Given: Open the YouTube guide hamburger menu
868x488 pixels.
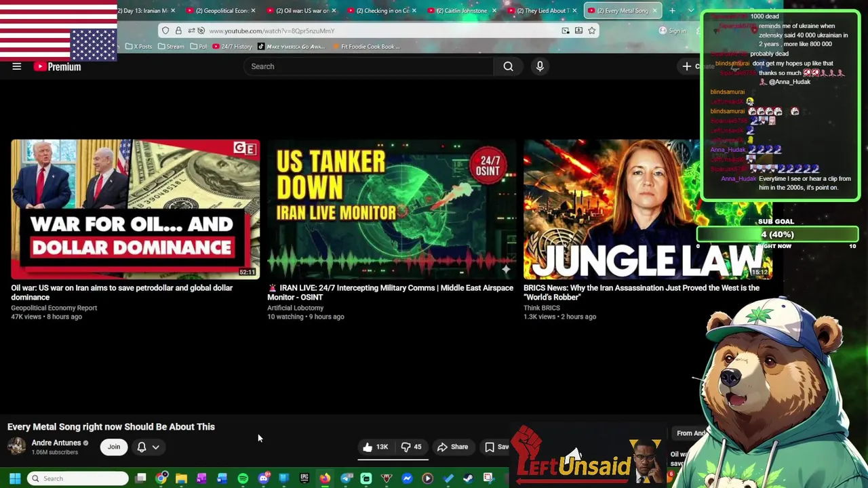Looking at the screenshot, I should tap(17, 66).
